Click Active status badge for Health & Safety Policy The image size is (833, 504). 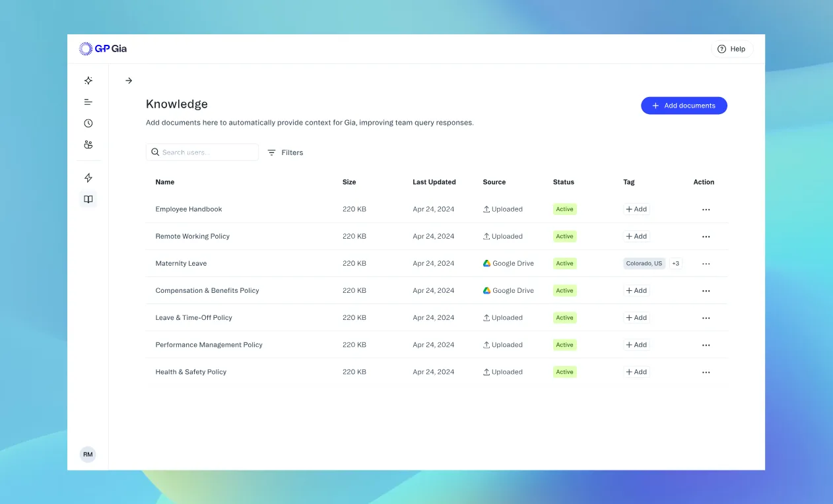click(x=565, y=372)
